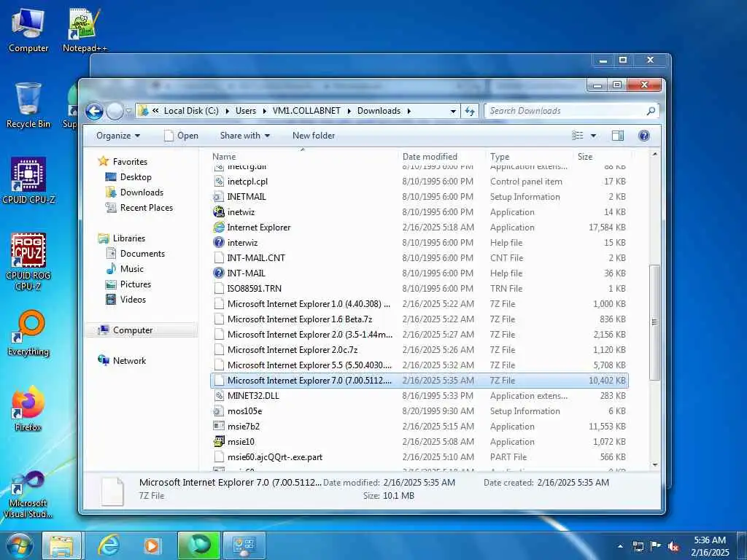Click the Open toolbar button
Image resolution: width=747 pixels, height=560 pixels.
point(181,136)
